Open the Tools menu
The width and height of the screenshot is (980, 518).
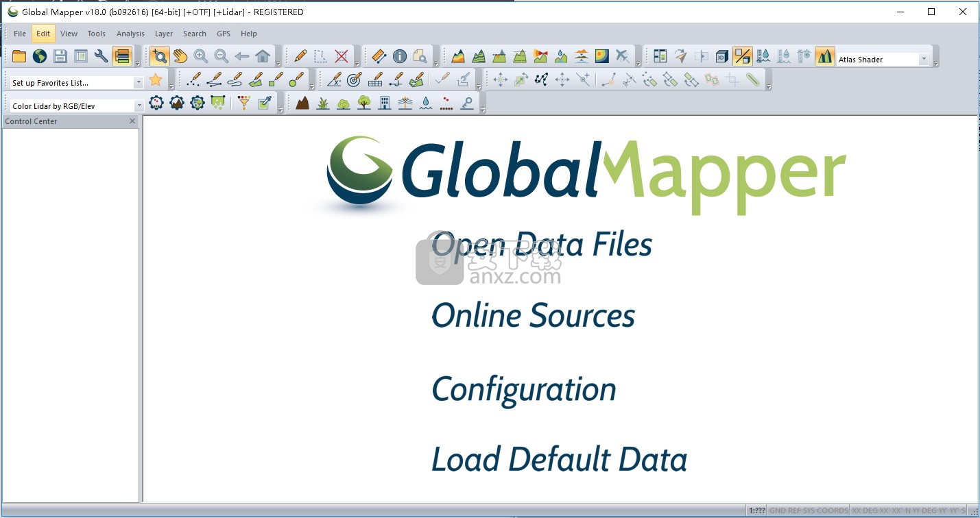click(97, 34)
